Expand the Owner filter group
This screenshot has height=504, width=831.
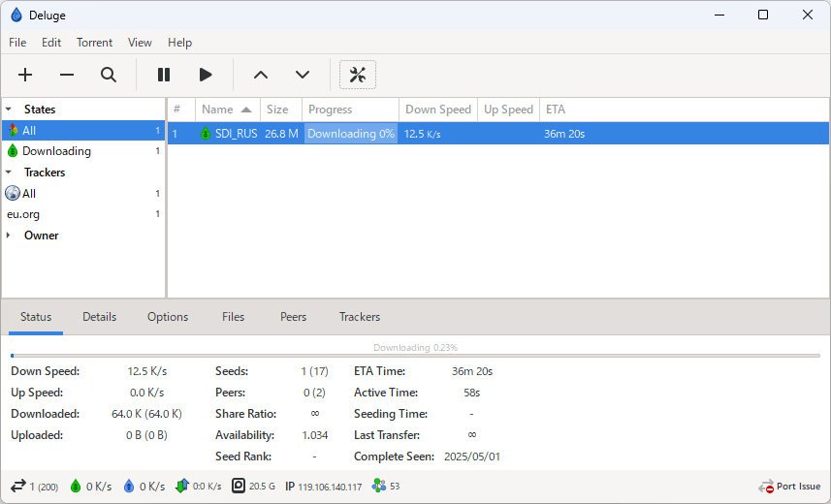(x=9, y=236)
